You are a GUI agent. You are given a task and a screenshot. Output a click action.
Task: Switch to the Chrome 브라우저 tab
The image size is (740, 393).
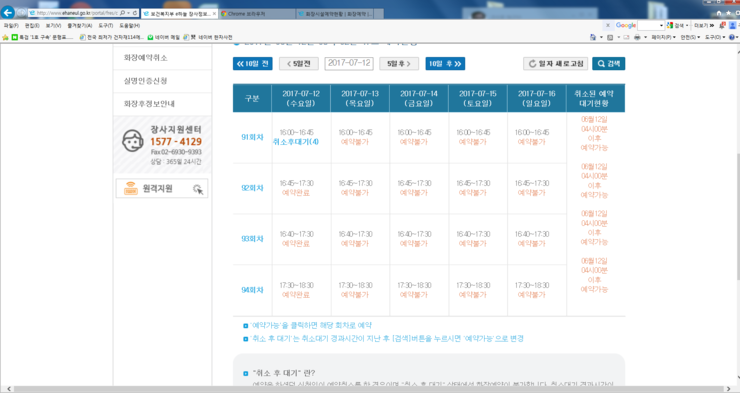[x=257, y=14]
